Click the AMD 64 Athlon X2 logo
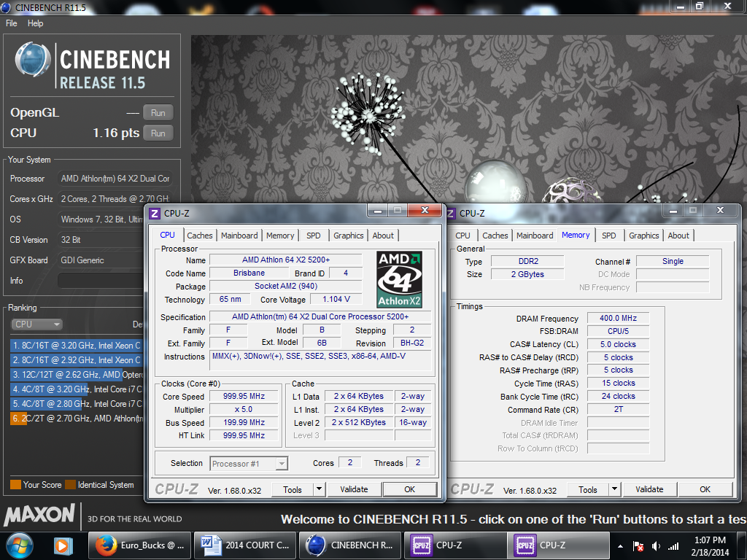 [399, 279]
